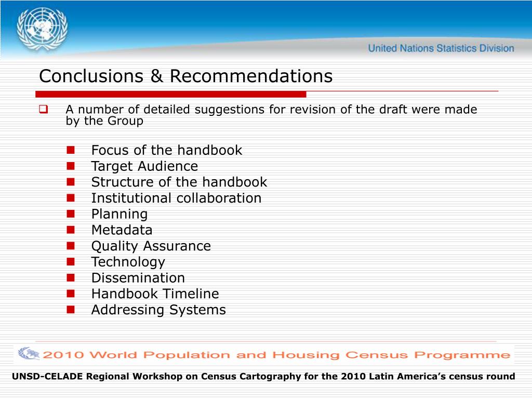Click the hollow square bullet before 'A number of detailed suggestions'

[x=44, y=109]
